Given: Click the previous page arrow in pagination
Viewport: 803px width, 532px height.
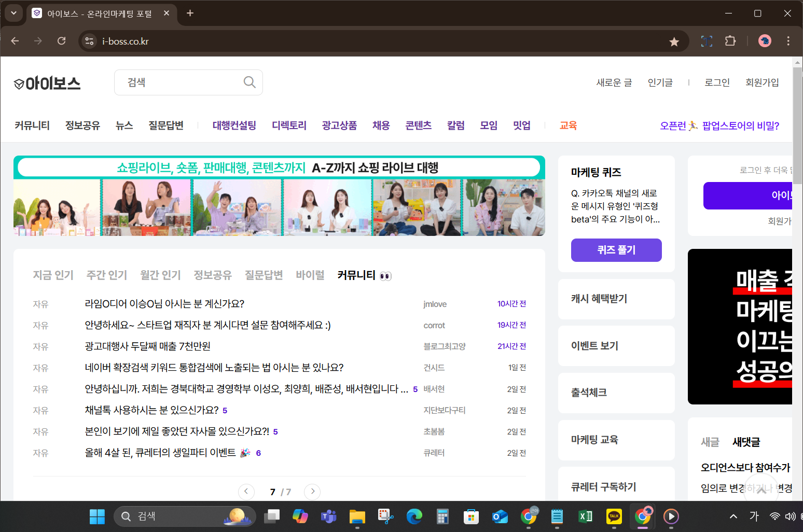Looking at the screenshot, I should (x=246, y=492).
